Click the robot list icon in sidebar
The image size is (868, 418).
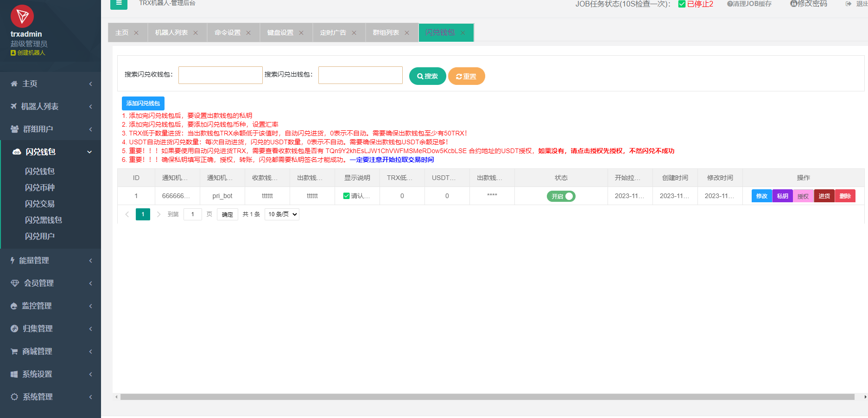[x=14, y=106]
